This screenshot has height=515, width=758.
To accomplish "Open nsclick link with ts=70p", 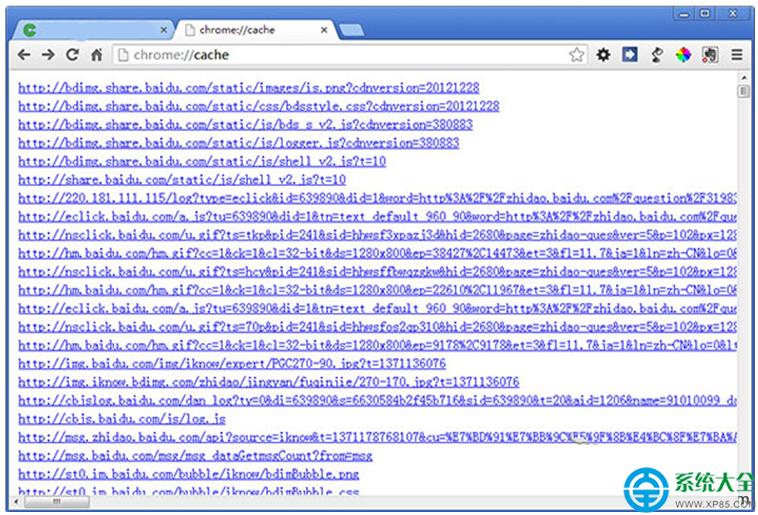I will tap(378, 327).
